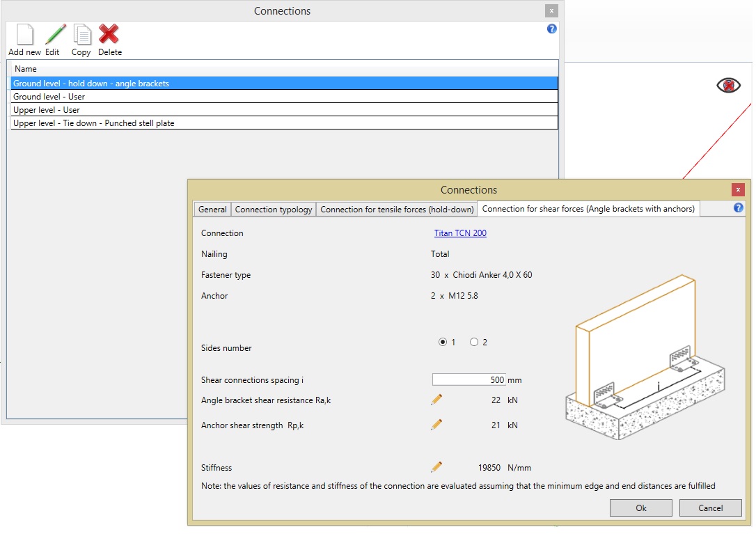Select sides number 2 radio button
The image size is (756, 534).
click(x=474, y=342)
